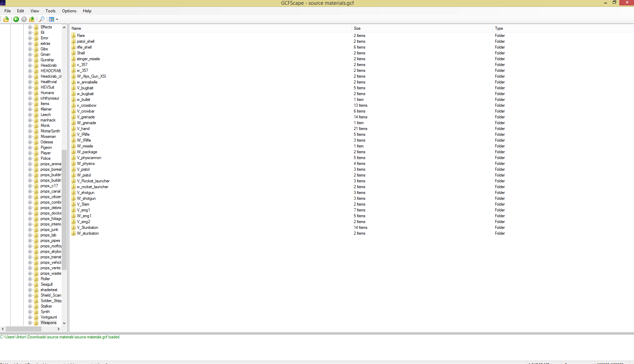The height and width of the screenshot is (364, 634).
Task: Go back with the green arrow icon
Action: tap(16, 19)
